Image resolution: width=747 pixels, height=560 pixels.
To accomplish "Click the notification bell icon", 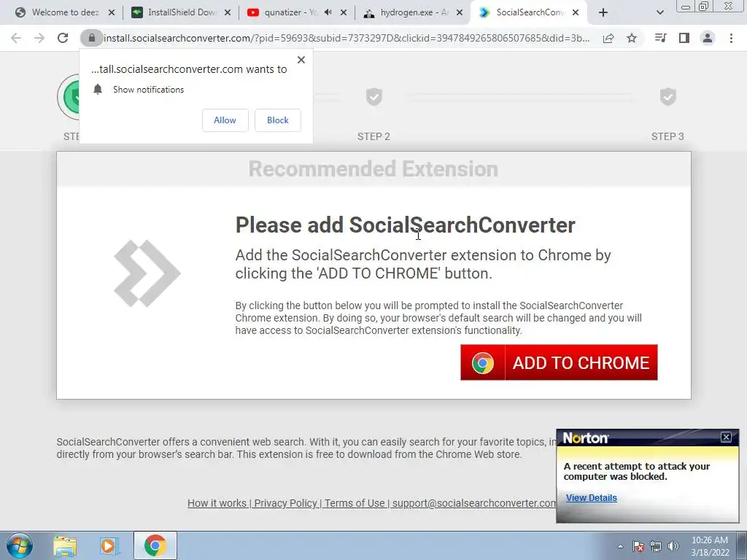I will point(98,90).
